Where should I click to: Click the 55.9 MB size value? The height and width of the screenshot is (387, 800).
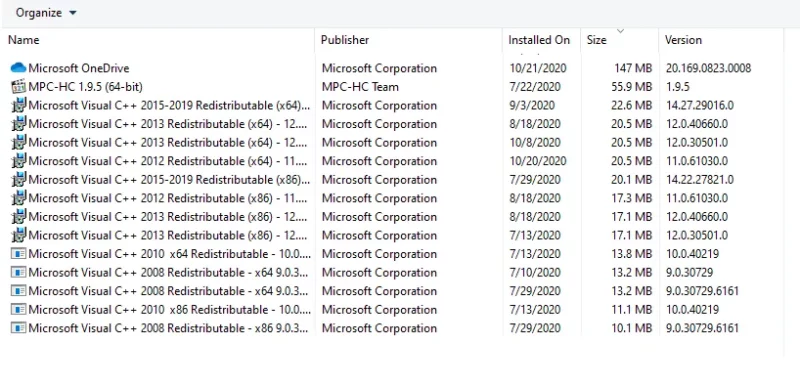632,87
